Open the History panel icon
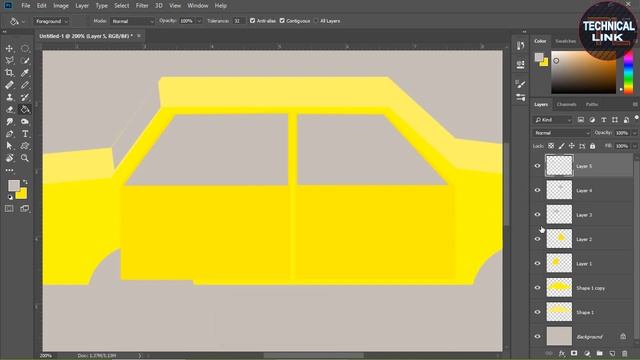The height and width of the screenshot is (360, 640). [520, 46]
